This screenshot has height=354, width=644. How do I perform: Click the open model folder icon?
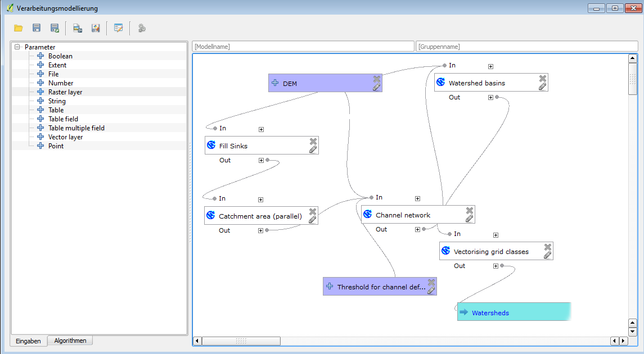19,28
